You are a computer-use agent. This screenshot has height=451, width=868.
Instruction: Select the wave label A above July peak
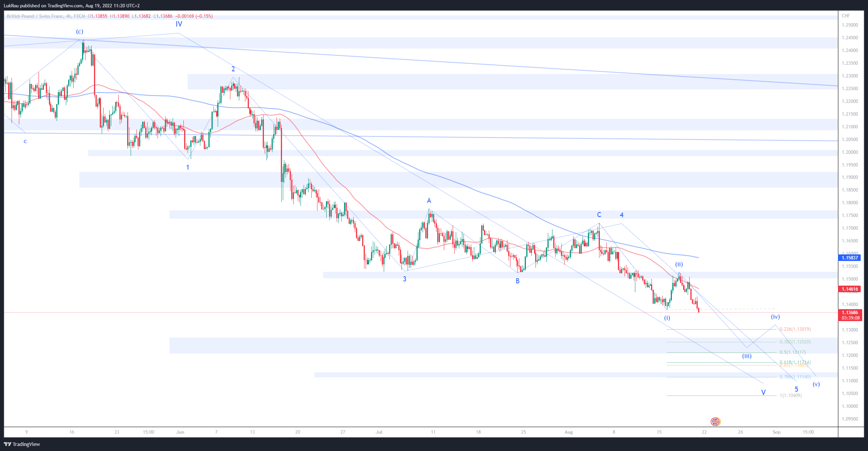tap(429, 200)
